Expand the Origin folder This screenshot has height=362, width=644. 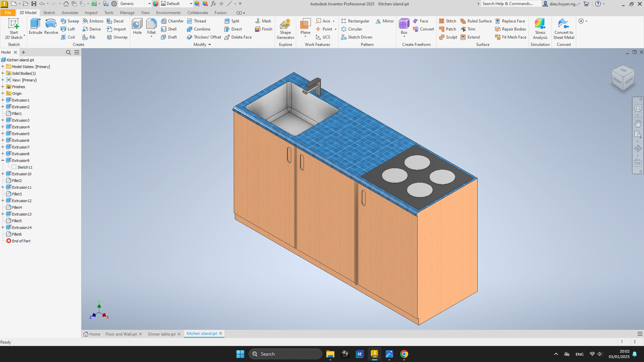click(3, 94)
